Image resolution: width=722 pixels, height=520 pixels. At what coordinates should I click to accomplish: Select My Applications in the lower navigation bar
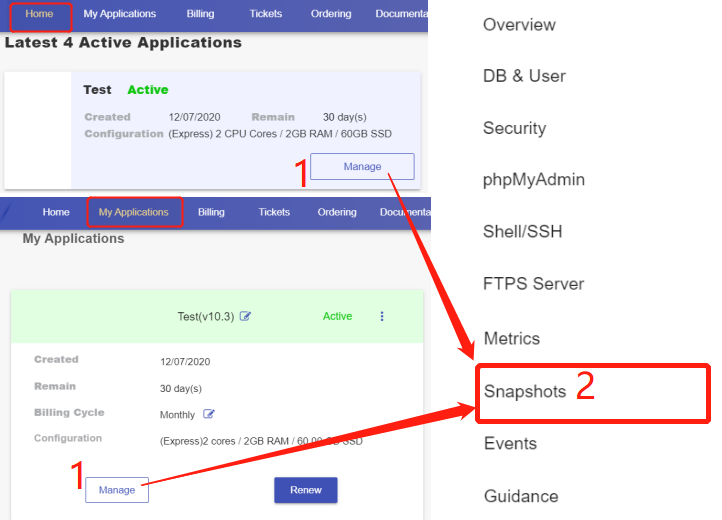(134, 212)
